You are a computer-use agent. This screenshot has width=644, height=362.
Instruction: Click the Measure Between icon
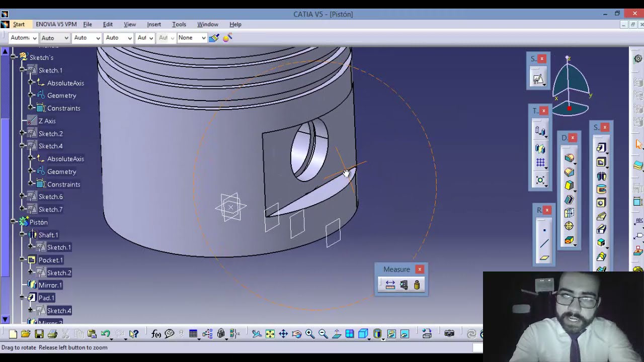tap(390, 285)
